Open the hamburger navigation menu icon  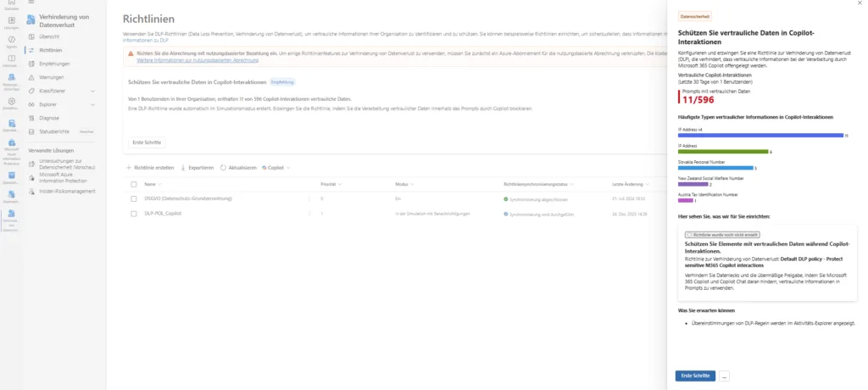[31, 5]
